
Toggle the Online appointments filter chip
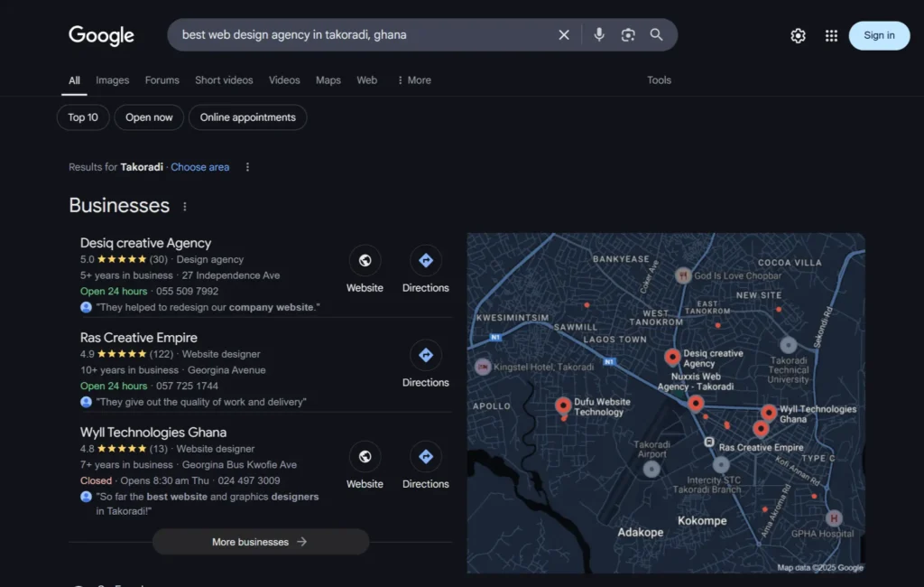[247, 117]
